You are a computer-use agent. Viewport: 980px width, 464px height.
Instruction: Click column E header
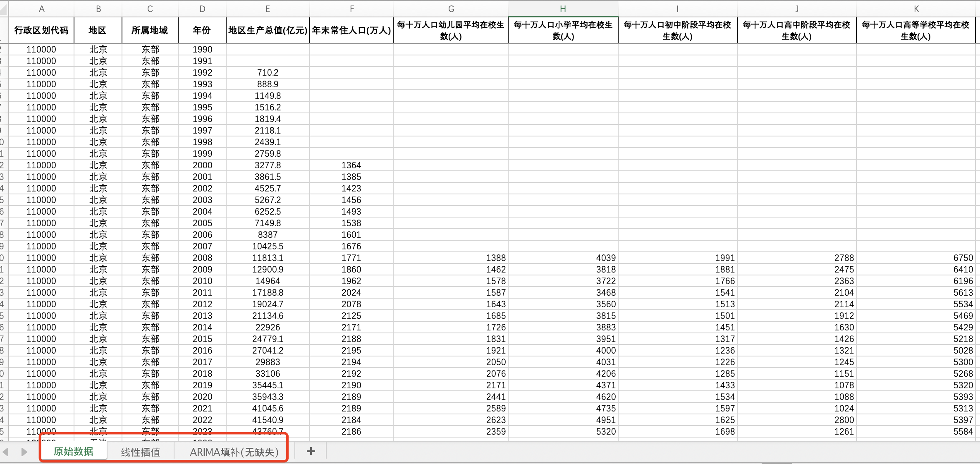[x=268, y=9]
